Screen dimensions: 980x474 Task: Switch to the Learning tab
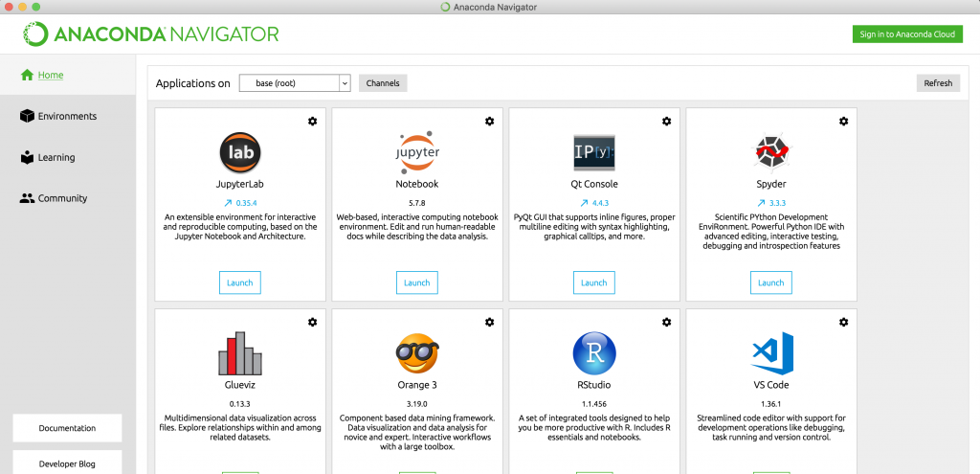pyautogui.click(x=68, y=158)
